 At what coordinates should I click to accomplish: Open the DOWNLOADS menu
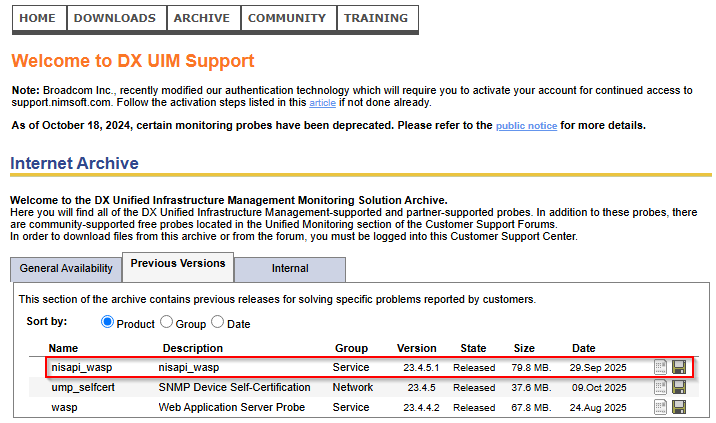115,18
